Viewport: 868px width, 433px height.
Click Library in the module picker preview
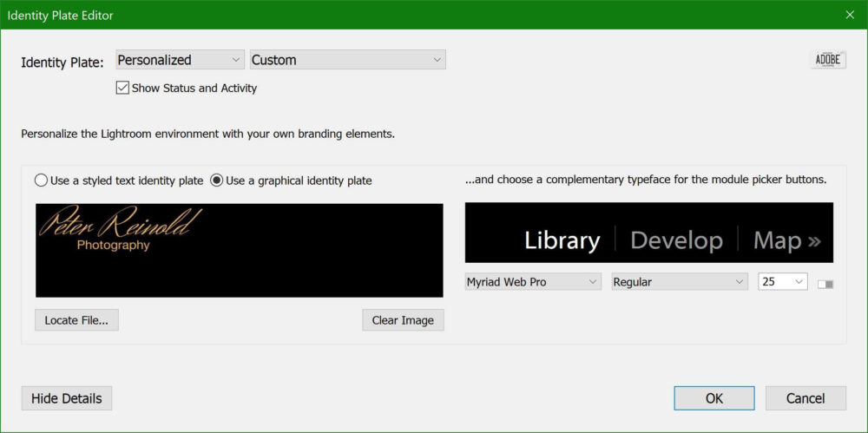click(562, 240)
